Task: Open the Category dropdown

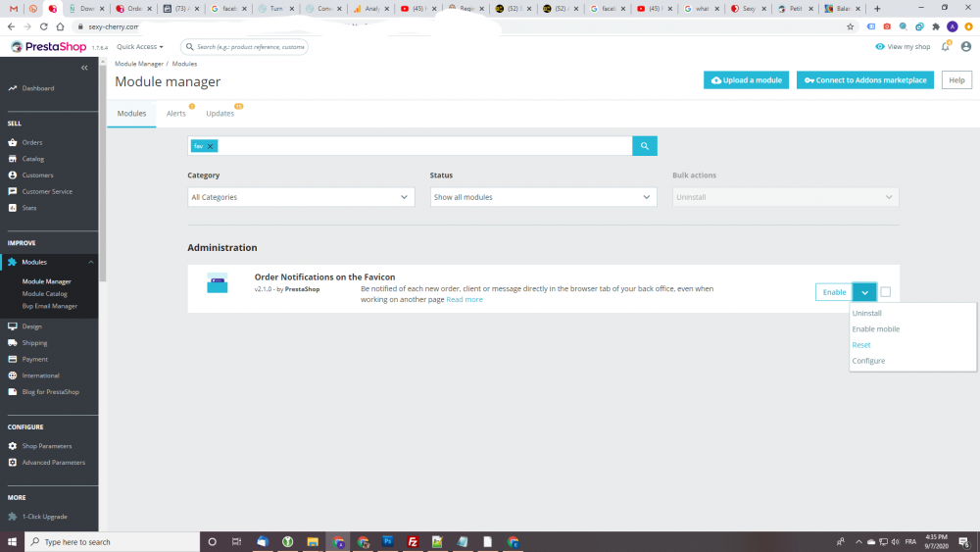Action: click(301, 197)
